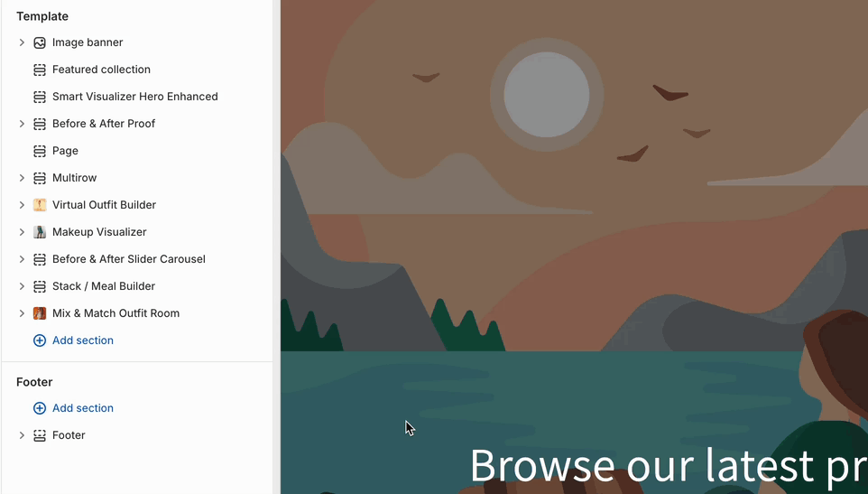Viewport: 868px width, 494px height.
Task: Expand the Image banner section
Action: 22,42
